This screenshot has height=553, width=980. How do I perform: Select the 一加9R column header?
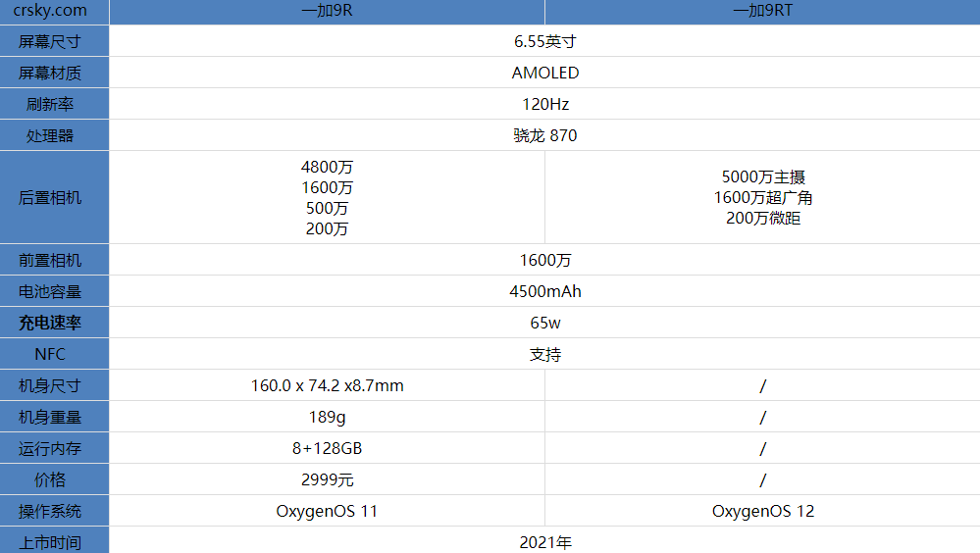coord(327,11)
